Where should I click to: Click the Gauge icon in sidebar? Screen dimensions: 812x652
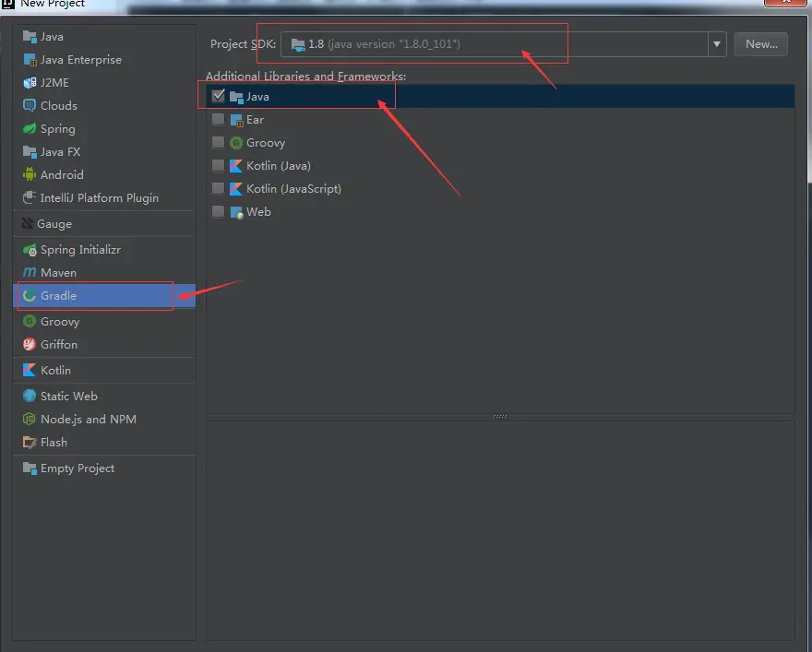(x=28, y=223)
